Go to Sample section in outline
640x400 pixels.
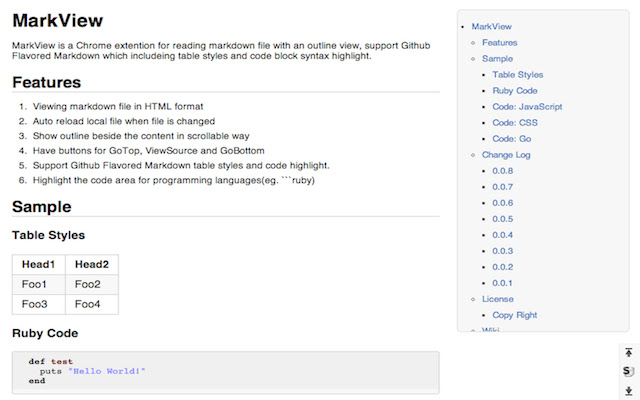pos(497,59)
